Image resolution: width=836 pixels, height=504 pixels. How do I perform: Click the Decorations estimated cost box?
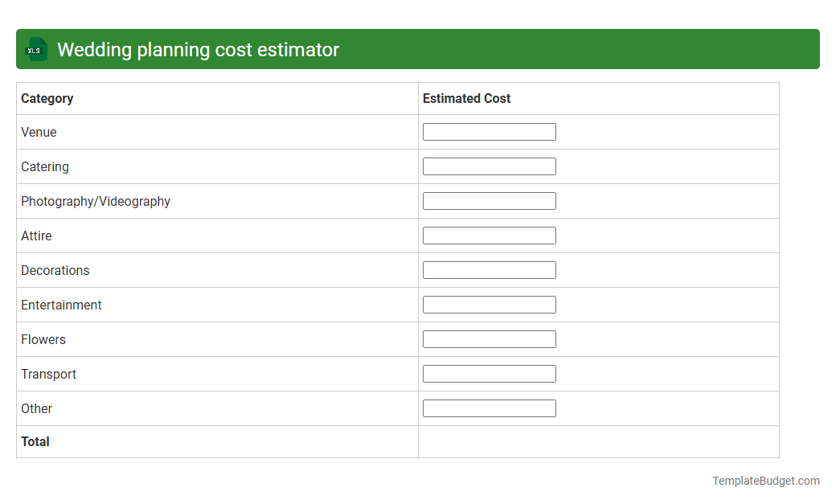pyautogui.click(x=489, y=269)
